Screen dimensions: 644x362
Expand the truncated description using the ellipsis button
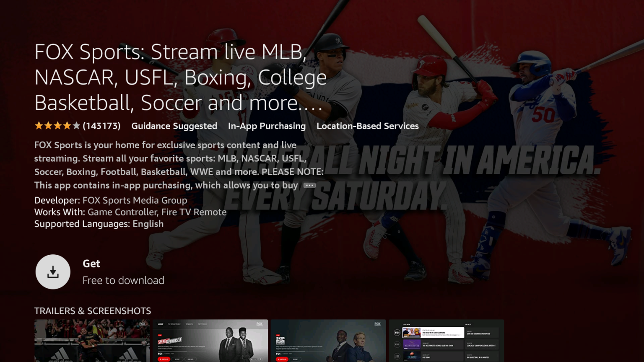(309, 185)
